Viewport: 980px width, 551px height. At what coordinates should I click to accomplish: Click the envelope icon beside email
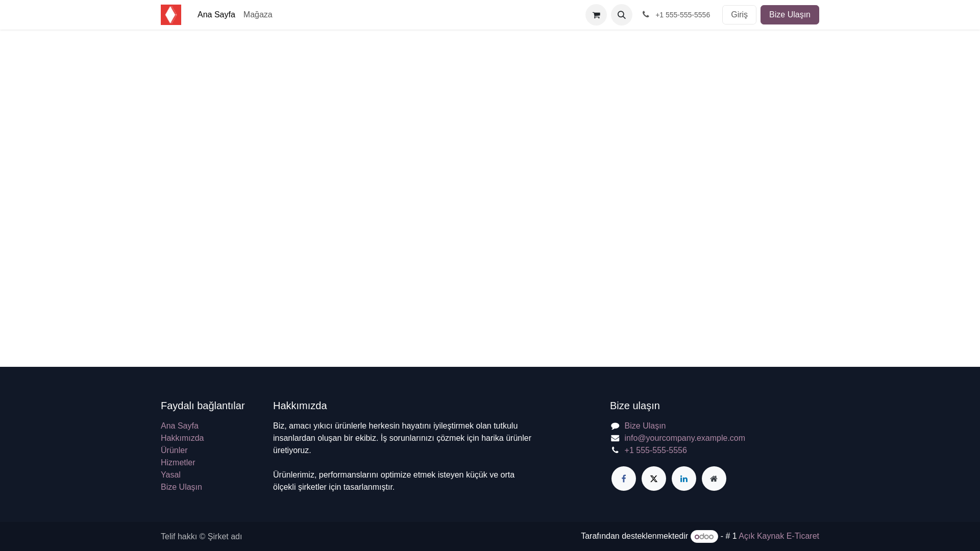(x=615, y=438)
